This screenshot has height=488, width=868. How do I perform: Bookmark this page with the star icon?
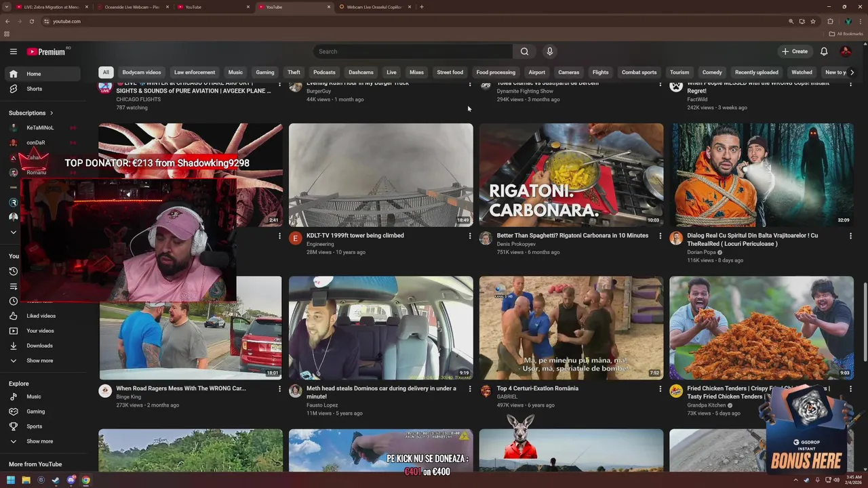point(813,21)
